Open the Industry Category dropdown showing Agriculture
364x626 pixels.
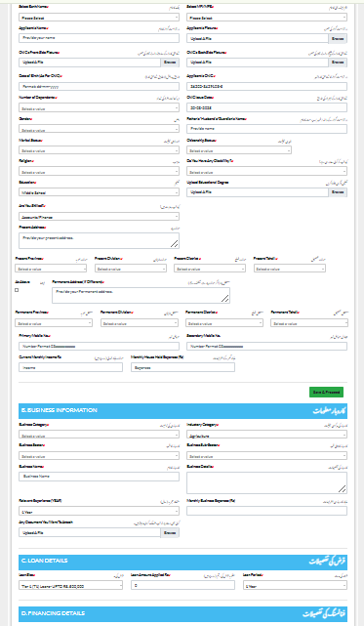pyautogui.click(x=266, y=436)
